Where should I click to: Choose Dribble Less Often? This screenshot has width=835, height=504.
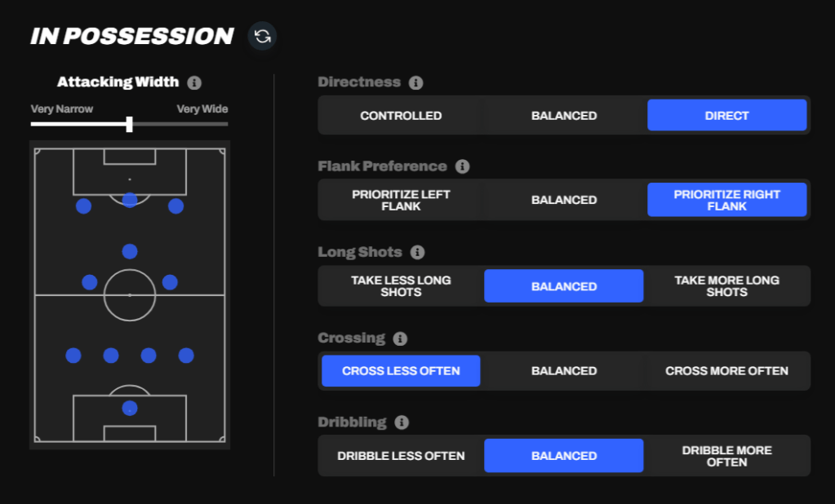pos(401,456)
